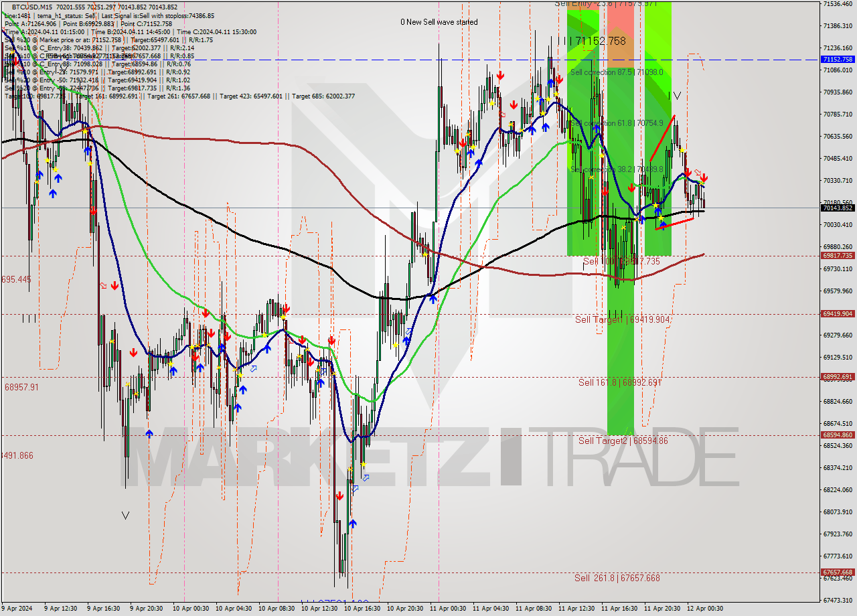Click the 67473.310 price axis value
Viewport: 857px width, 616px height.
point(838,600)
